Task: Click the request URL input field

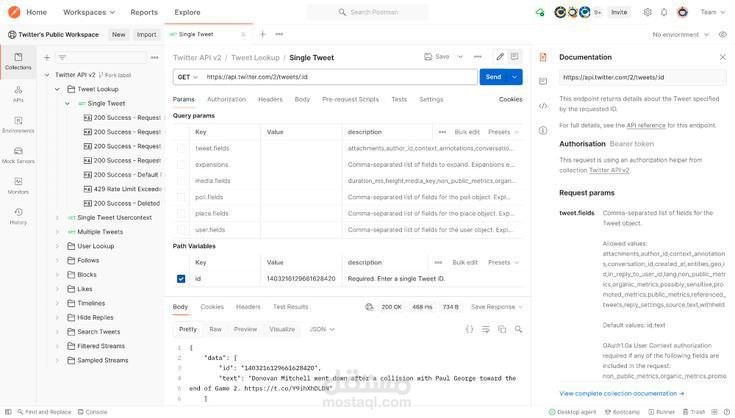Action: (340, 77)
